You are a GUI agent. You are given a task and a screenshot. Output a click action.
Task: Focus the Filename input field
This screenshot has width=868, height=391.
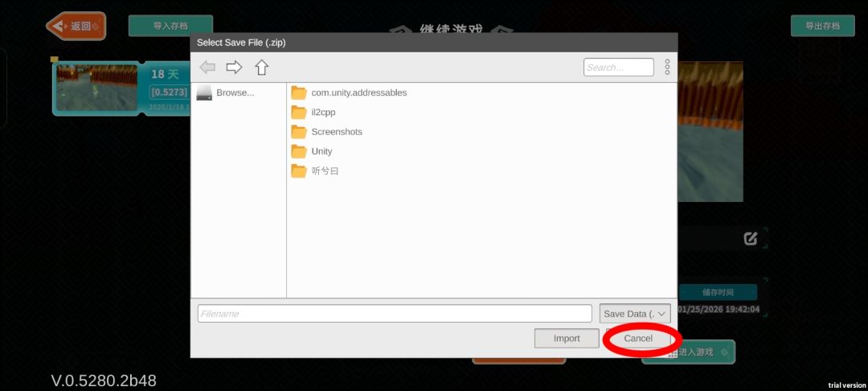[x=395, y=314]
